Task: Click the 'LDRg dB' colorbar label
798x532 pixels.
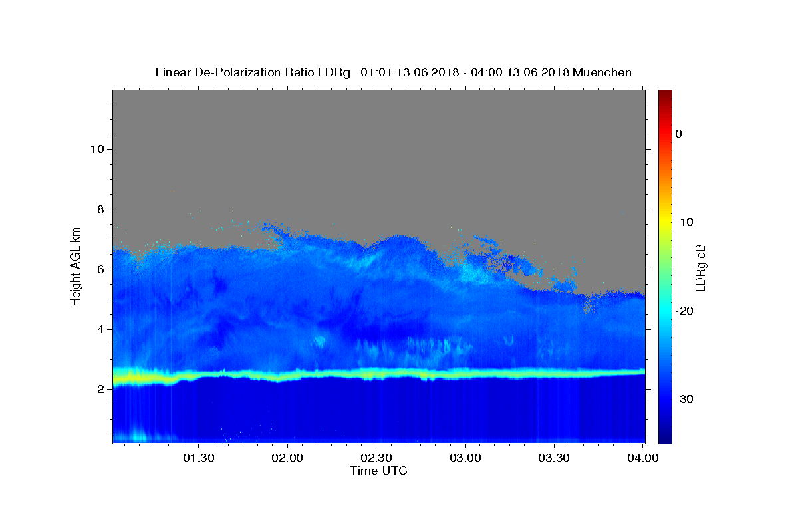Action: point(700,267)
